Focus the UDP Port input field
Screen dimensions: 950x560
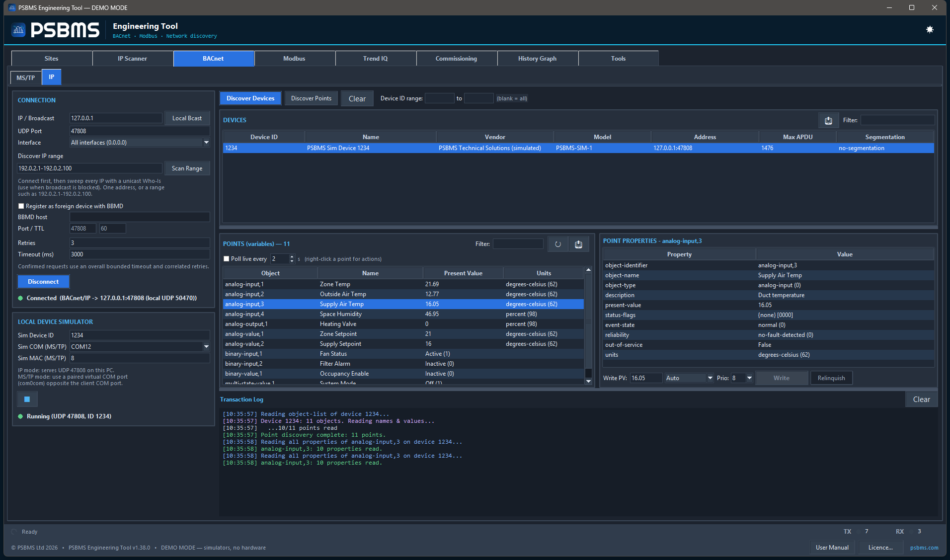click(140, 131)
